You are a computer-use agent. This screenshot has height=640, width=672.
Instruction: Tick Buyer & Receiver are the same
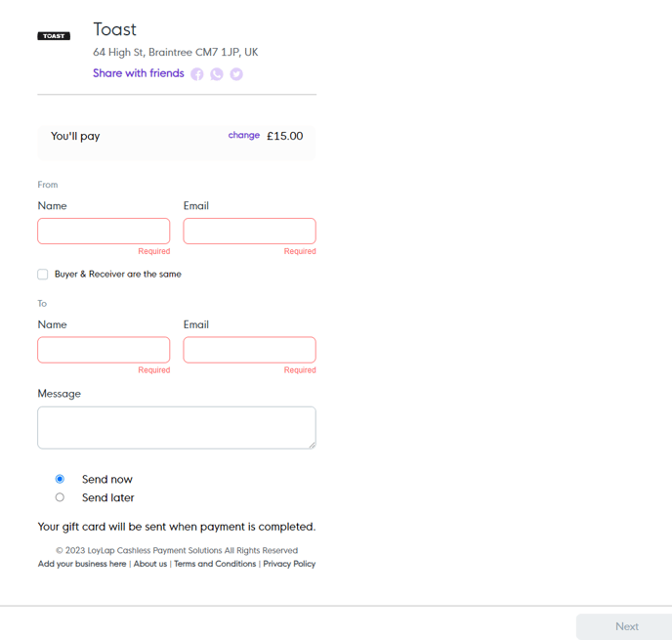tap(42, 275)
